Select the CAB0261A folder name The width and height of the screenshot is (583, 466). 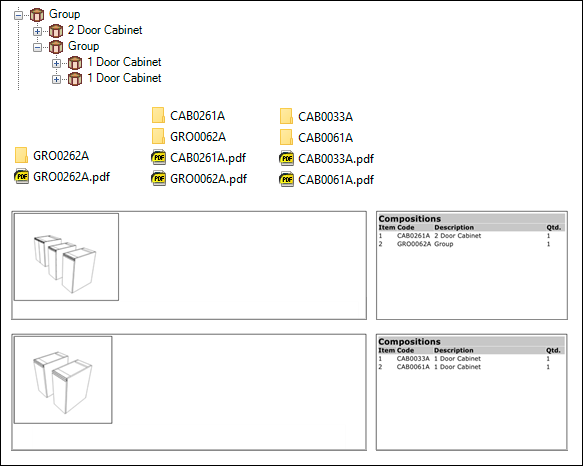[197, 116]
